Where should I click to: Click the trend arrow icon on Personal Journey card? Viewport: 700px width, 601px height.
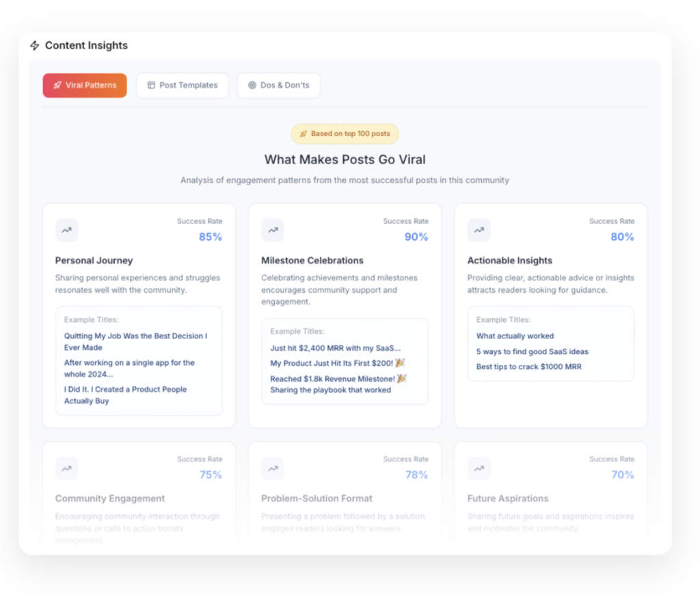pos(66,230)
